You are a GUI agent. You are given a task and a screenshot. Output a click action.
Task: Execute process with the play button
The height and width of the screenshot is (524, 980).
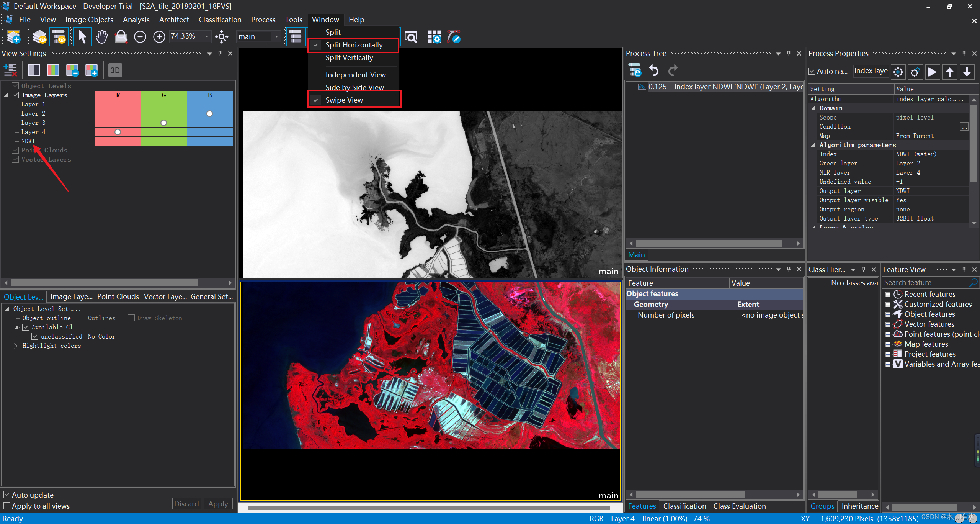[x=932, y=72]
